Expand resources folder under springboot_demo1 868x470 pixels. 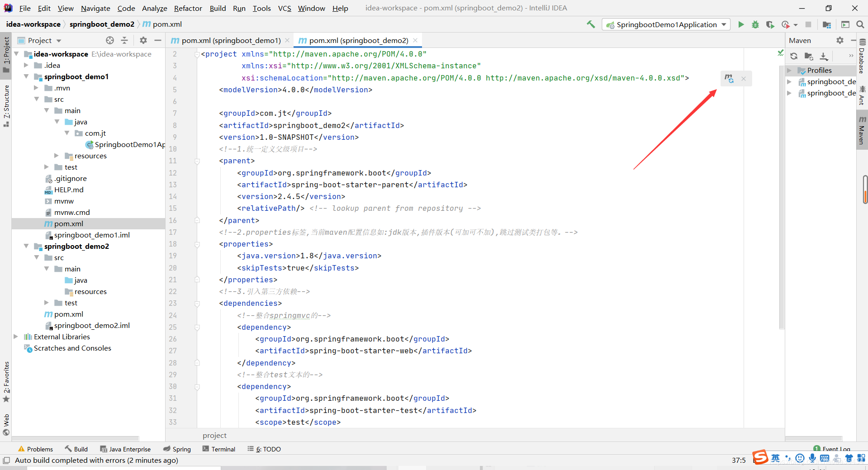[x=57, y=156]
